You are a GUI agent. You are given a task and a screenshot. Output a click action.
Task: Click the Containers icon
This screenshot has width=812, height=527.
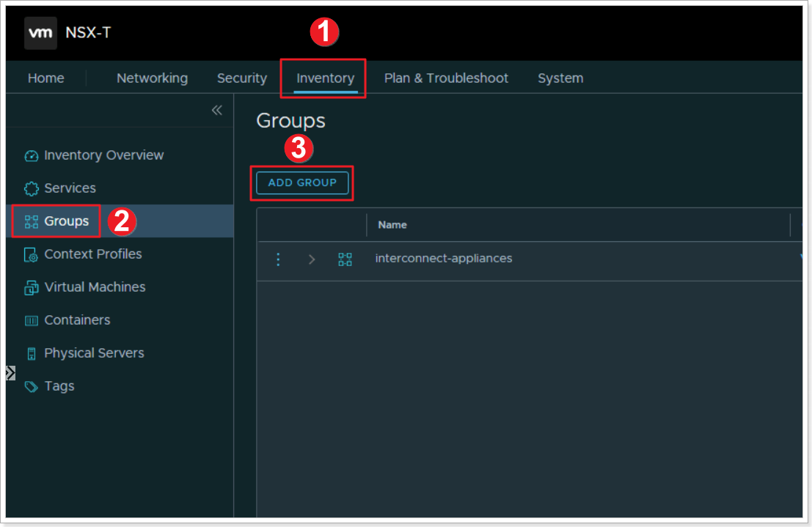(x=31, y=320)
